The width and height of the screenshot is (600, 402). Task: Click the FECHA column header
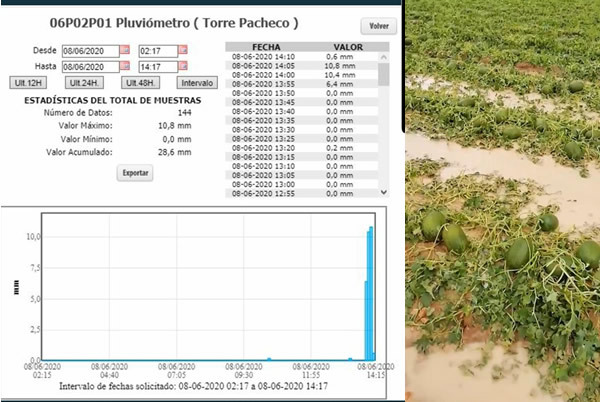tap(266, 47)
